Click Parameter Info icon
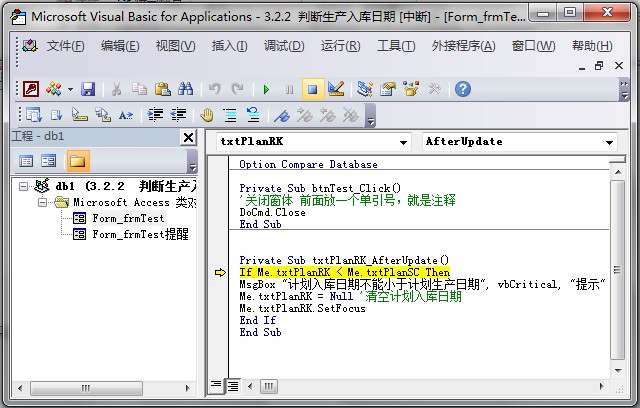The image size is (640, 408). [103, 115]
